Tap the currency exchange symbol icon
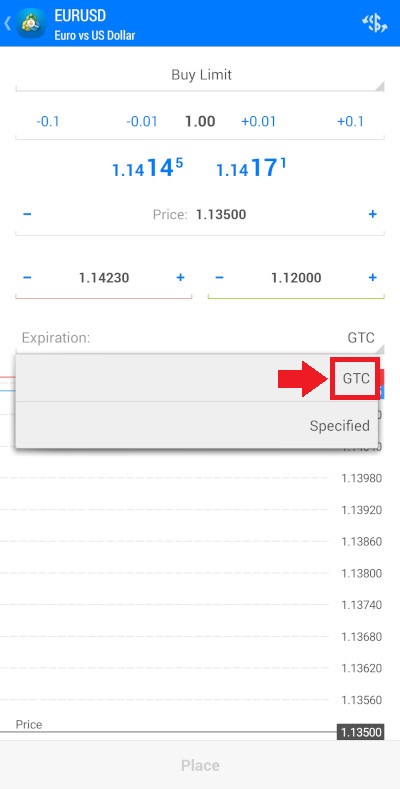400x789 pixels. 375,23
